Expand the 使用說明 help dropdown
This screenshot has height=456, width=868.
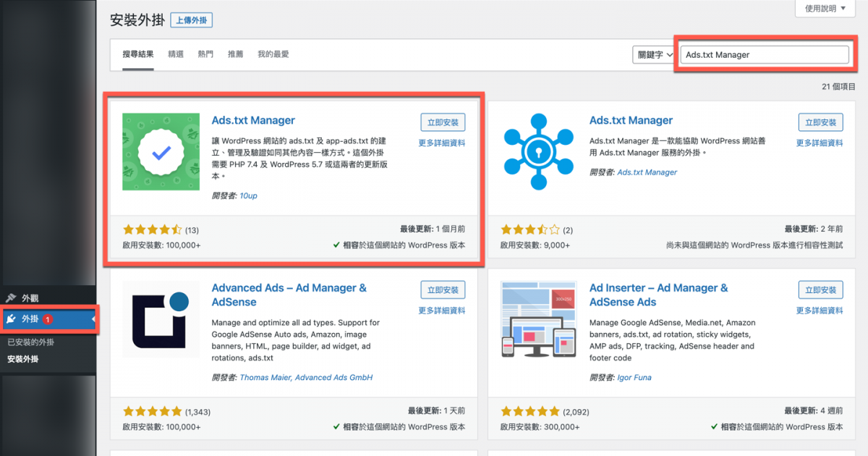(x=825, y=9)
